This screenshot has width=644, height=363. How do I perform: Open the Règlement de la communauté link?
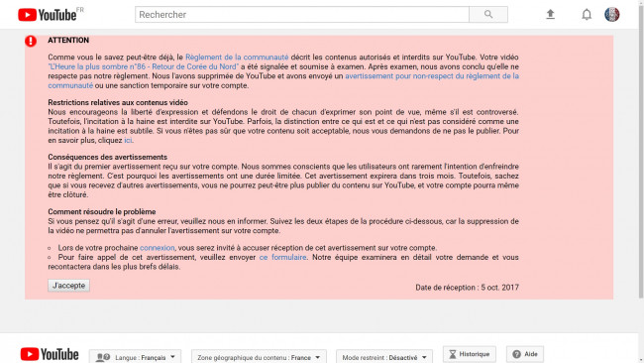pos(237,58)
